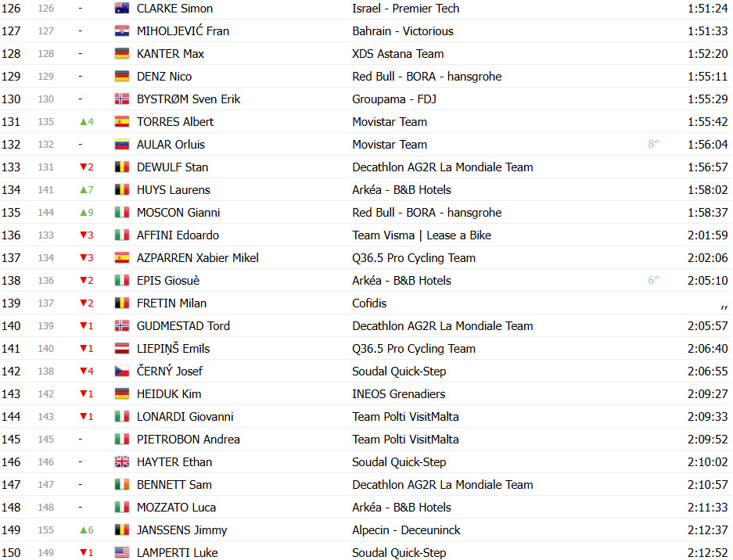Click the Australian flag beside CLARKE Simon
The height and width of the screenshot is (560, 733).
tap(122, 9)
